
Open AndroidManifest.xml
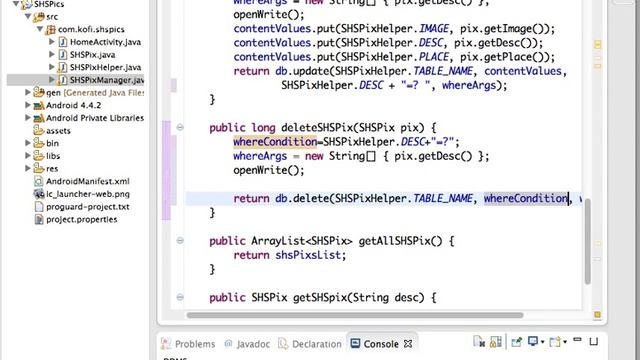point(88,181)
